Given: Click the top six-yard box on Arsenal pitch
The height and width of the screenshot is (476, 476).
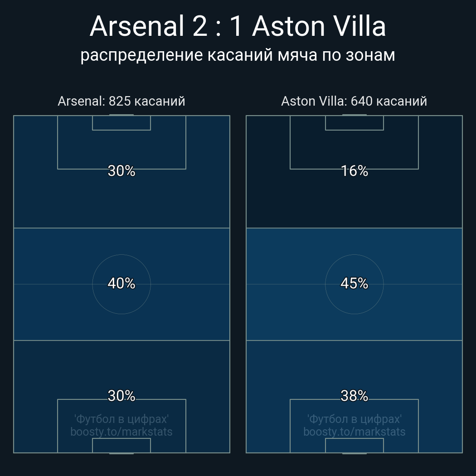Looking at the screenshot, I should [121, 123].
